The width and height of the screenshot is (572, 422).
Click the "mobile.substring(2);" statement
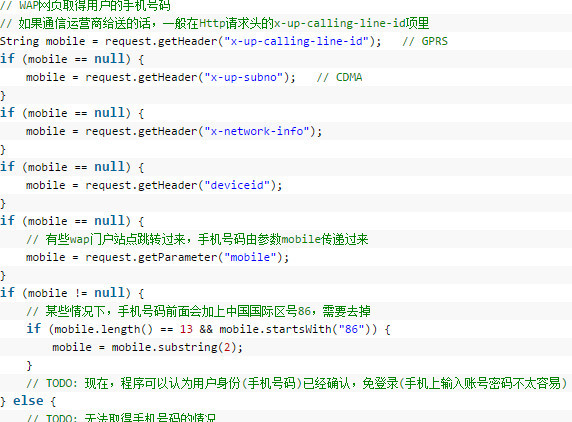tap(177, 347)
